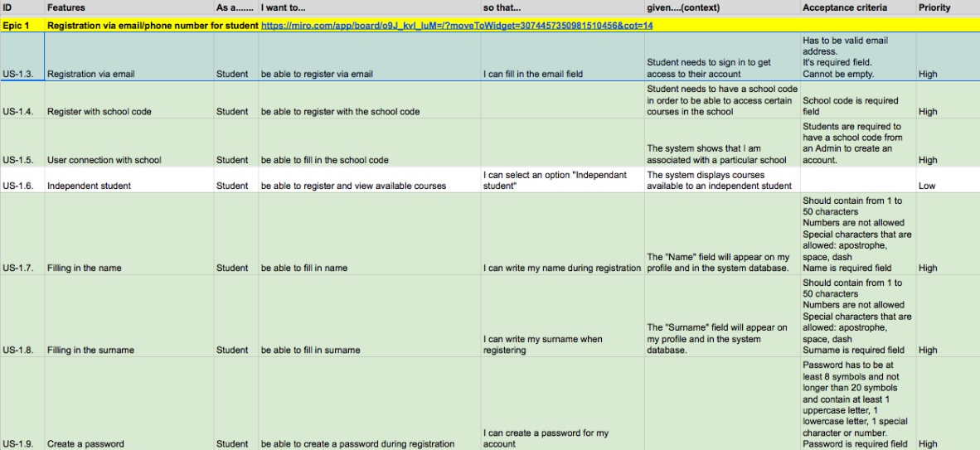Click the 'Create a password' feature cell

(129, 404)
